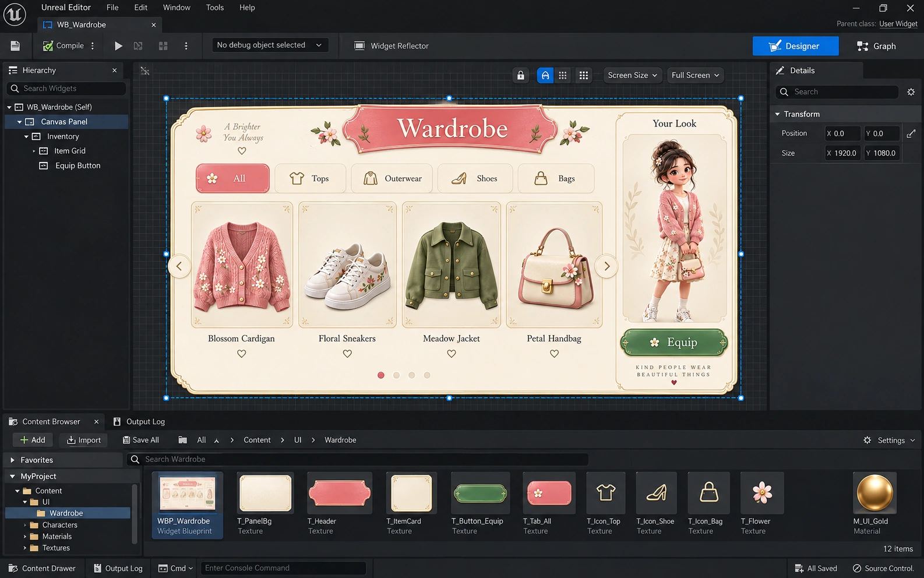Collapse the Transform section
The image size is (924, 578).
[777, 114]
